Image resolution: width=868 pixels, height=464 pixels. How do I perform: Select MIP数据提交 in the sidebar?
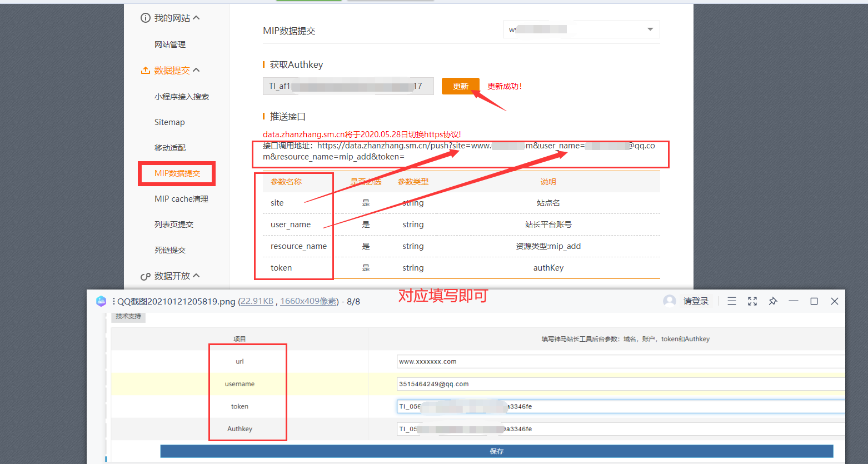(177, 173)
